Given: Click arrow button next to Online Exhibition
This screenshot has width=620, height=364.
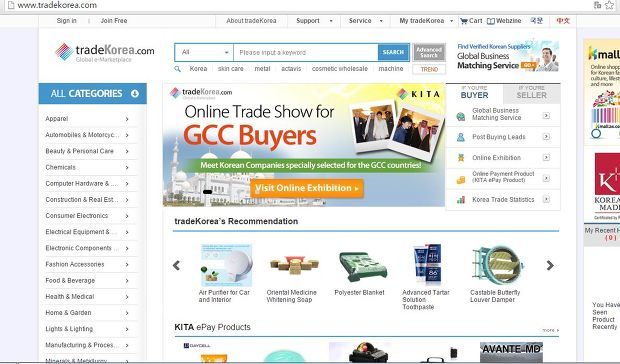Looking at the screenshot, I should tap(546, 157).
